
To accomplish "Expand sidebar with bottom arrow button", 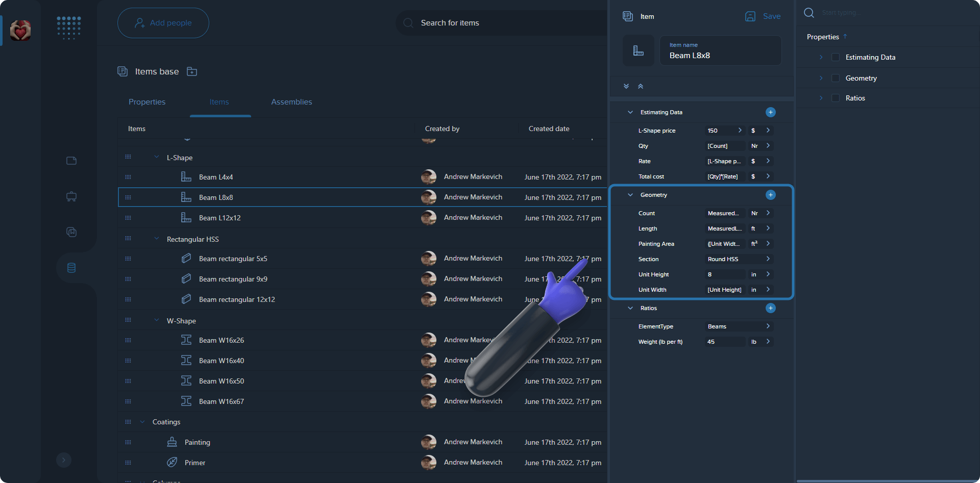I will point(64,460).
